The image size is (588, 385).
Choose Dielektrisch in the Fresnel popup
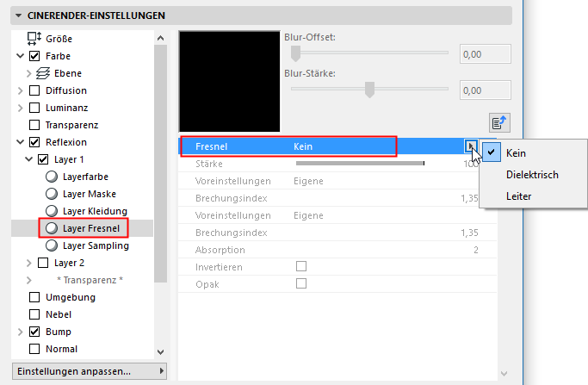tap(532, 175)
